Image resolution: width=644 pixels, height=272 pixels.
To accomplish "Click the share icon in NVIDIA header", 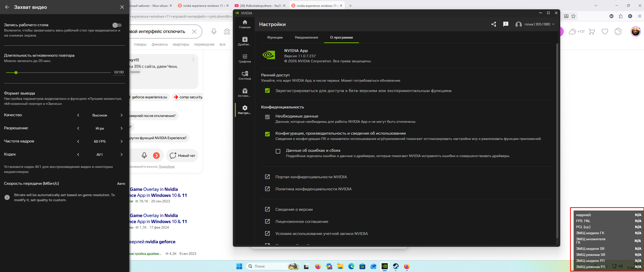I will point(494,24).
